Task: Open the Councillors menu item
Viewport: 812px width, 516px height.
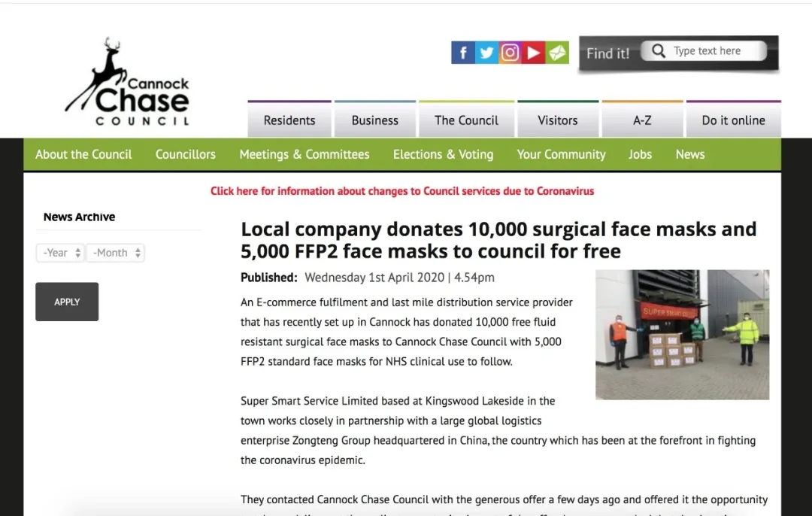Action: click(186, 154)
